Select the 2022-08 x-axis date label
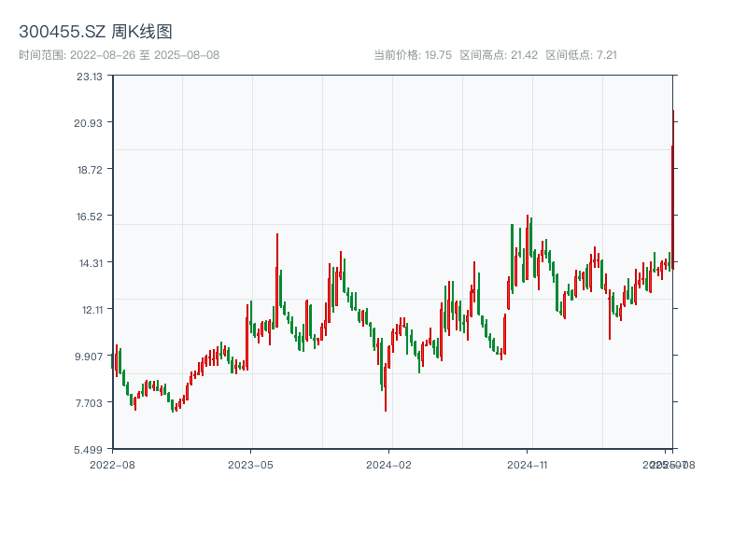747x560 pixels. (112, 464)
